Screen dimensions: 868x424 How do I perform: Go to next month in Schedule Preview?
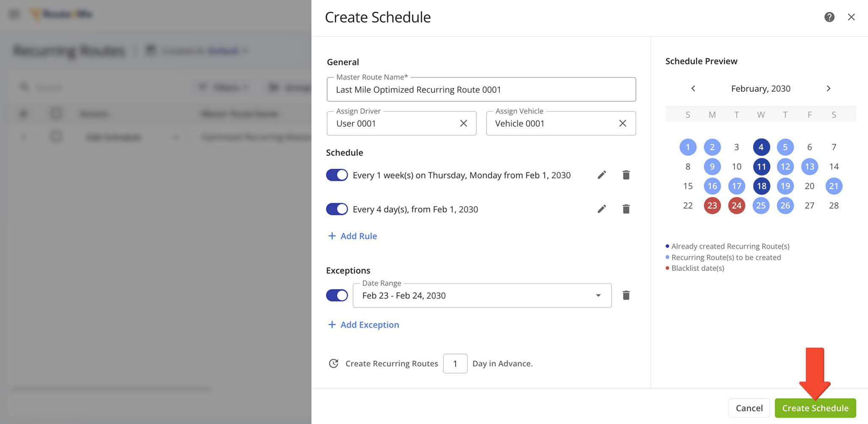click(829, 88)
